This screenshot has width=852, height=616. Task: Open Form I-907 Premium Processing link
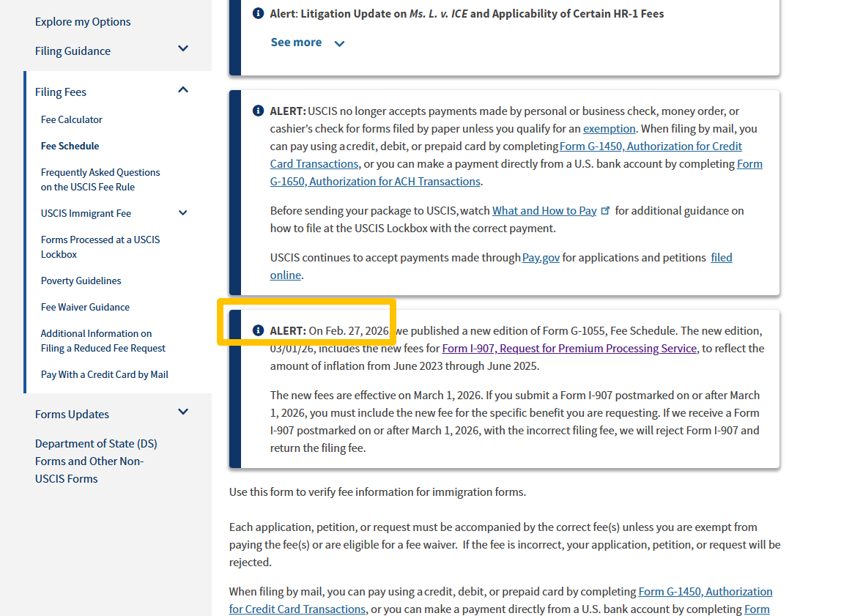(569, 348)
